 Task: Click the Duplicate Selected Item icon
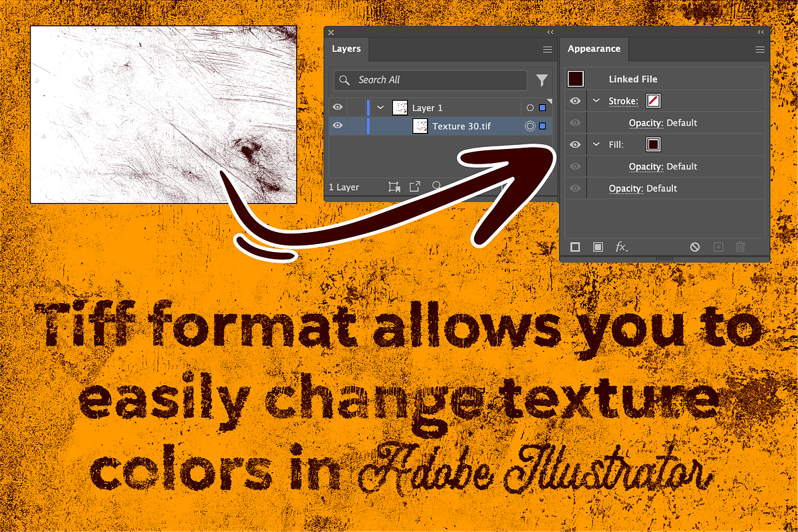[x=718, y=247]
